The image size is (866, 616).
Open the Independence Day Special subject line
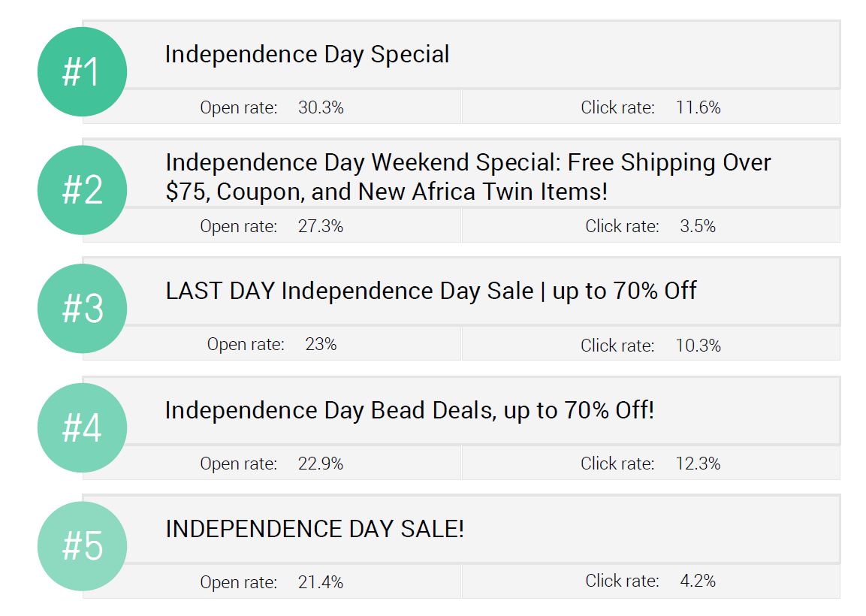pyautogui.click(x=307, y=55)
